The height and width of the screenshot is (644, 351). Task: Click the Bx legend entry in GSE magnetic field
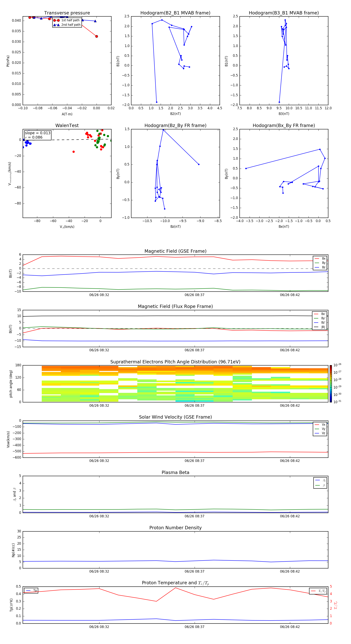(320, 259)
